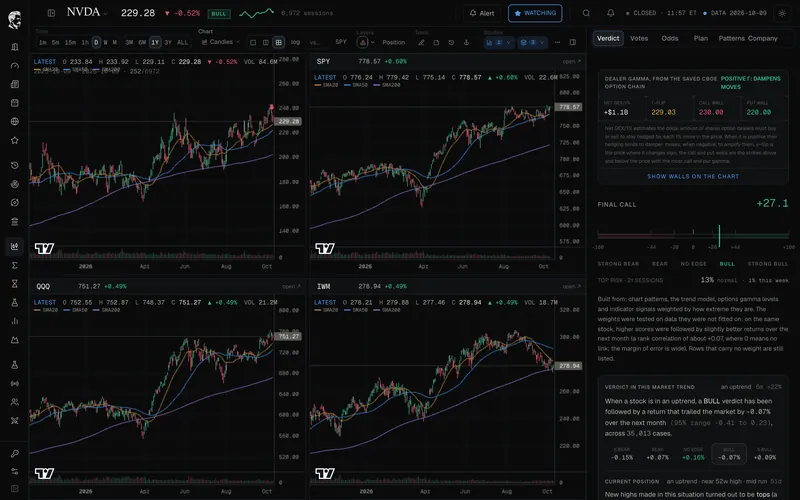Viewport: 800px width, 500px height.
Task: Click the BULL badge next to the price
Action: click(219, 14)
